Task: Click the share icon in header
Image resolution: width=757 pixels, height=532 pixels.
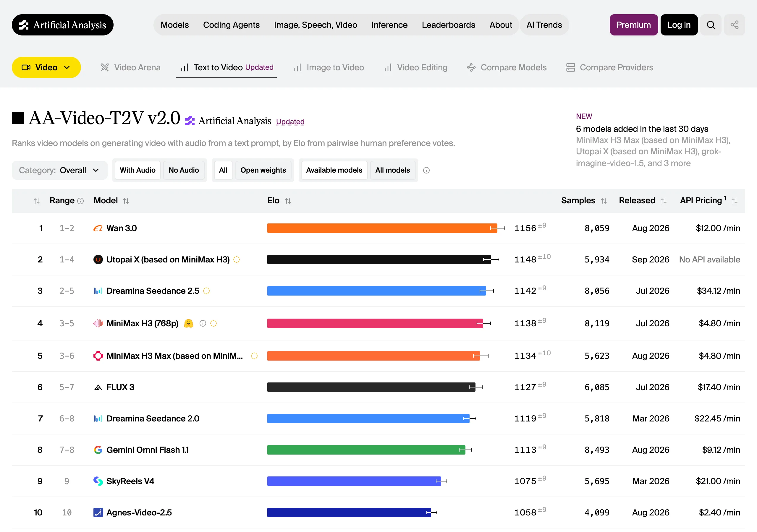Action: 734,25
